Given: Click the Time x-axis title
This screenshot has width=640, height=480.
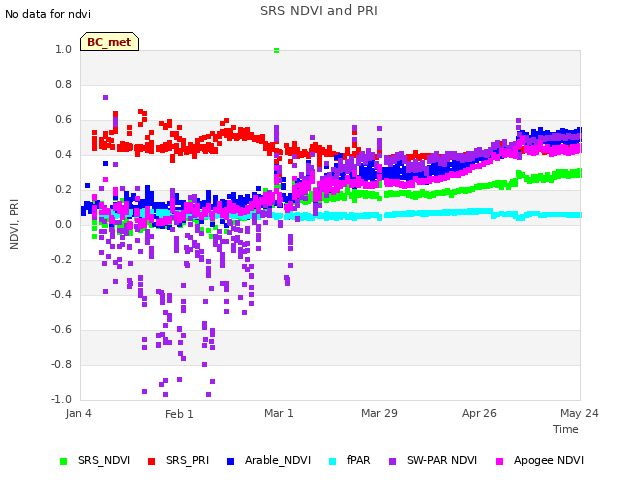Looking at the screenshot, I should point(566,429).
